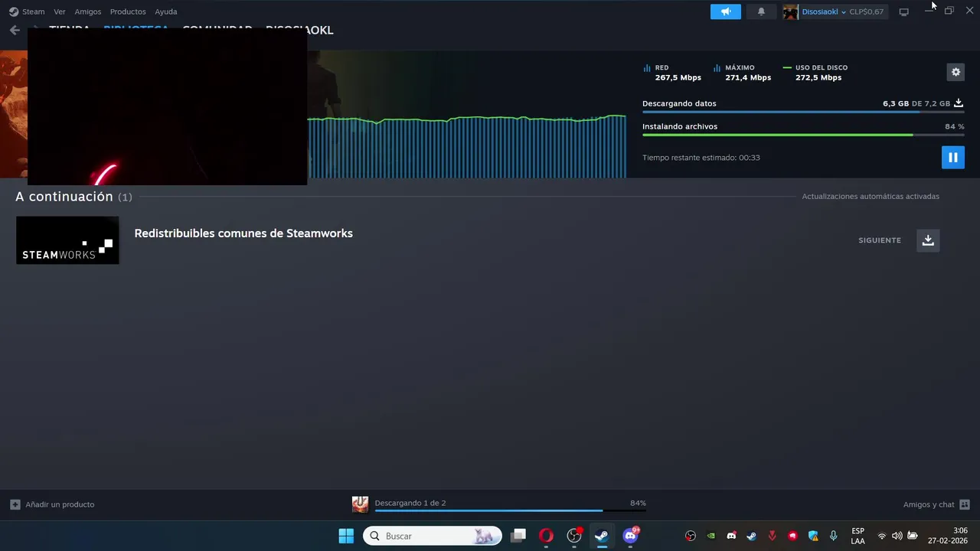Open Discord from the taskbar
The height and width of the screenshot is (551, 980).
630,536
